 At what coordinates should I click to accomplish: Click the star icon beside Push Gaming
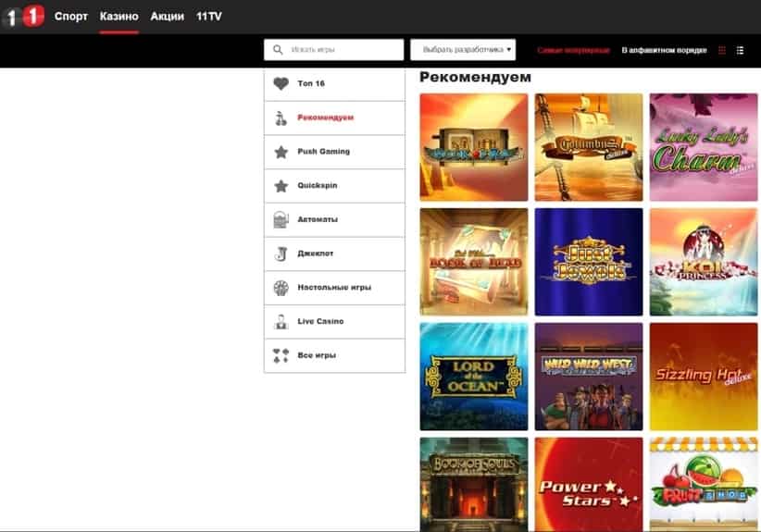click(x=281, y=152)
